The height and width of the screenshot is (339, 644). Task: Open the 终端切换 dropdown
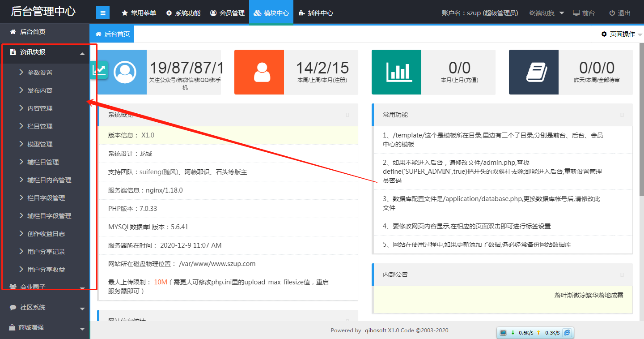pos(547,13)
